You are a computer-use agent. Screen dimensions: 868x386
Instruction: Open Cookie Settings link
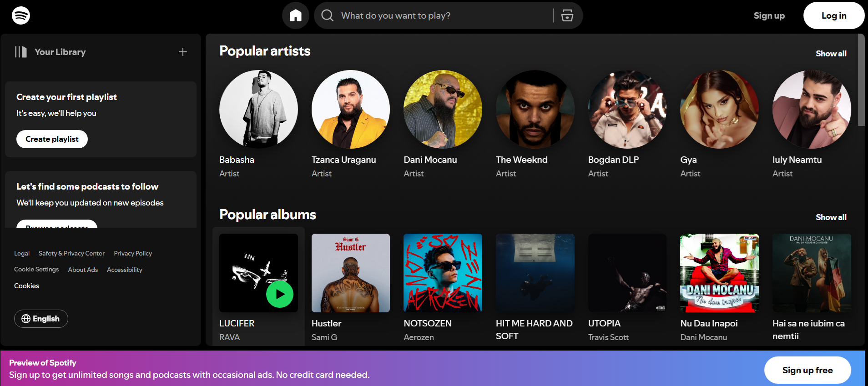(x=36, y=269)
